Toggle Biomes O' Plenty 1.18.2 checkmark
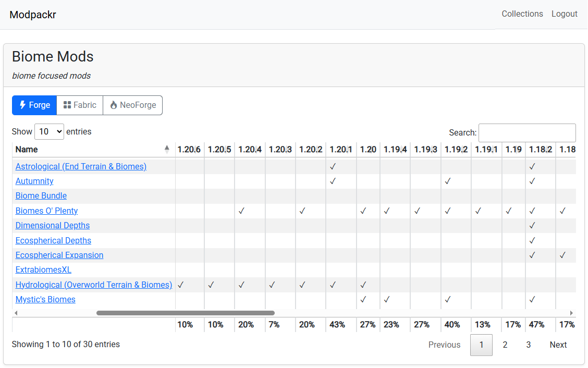Viewport: 588px width, 368px height. click(533, 211)
